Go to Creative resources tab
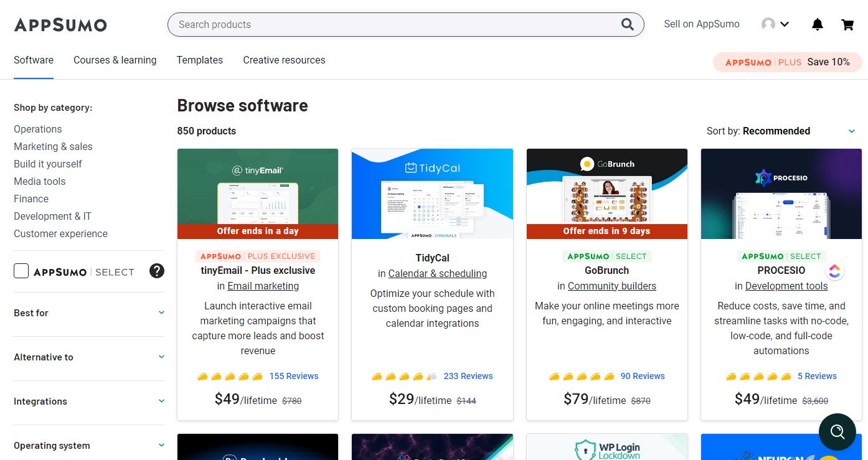This screenshot has width=868, height=460. coord(284,60)
